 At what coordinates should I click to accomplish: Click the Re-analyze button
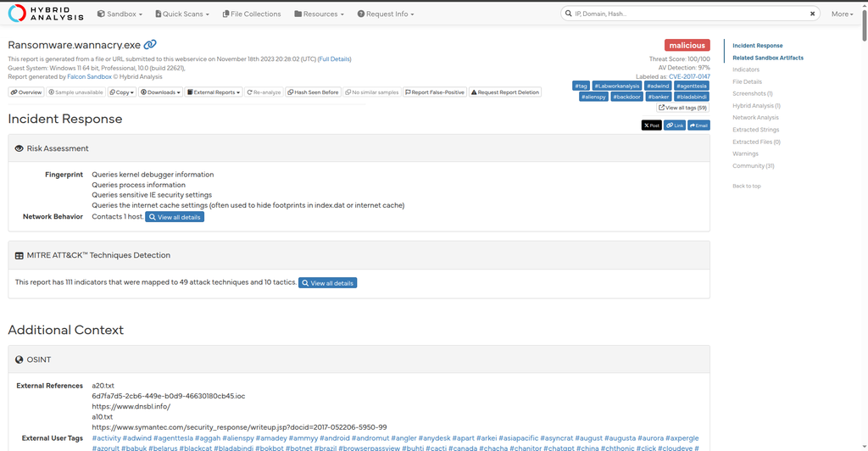pyautogui.click(x=264, y=92)
